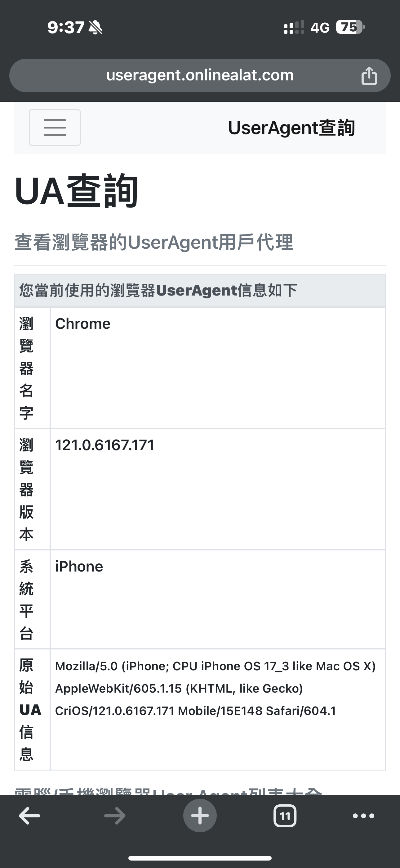Go forward with the right arrow
Image resolution: width=400 pixels, height=868 pixels.
click(x=115, y=816)
